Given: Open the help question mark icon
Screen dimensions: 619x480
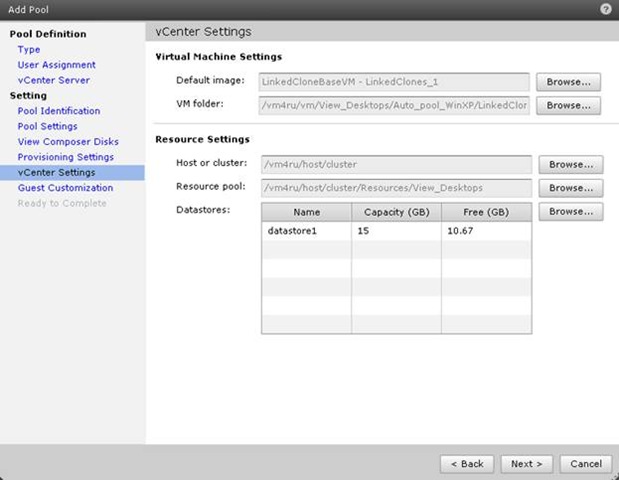Looking at the screenshot, I should pyautogui.click(x=606, y=9).
